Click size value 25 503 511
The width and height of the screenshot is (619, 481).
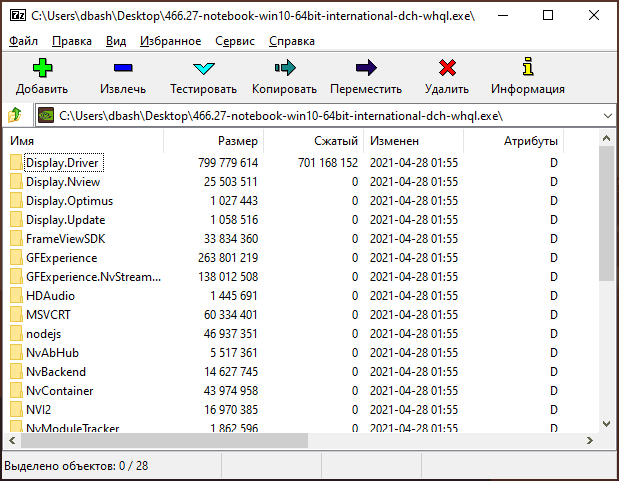[231, 182]
